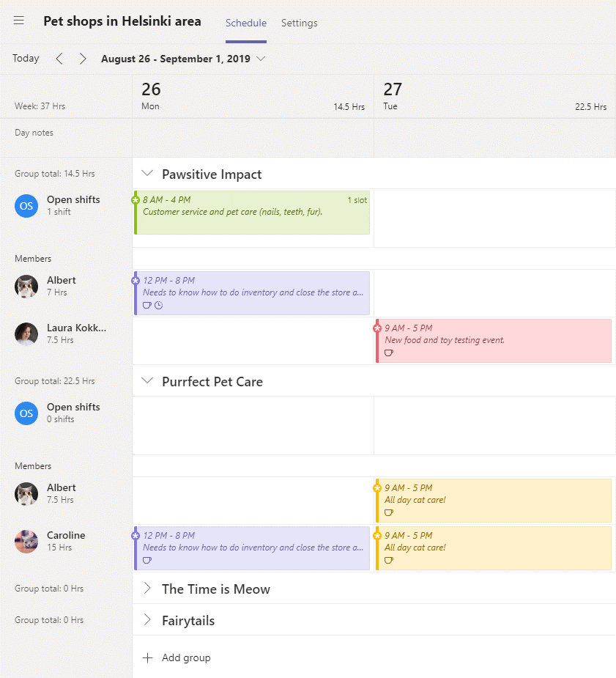Click the Monday day notes cell
The image size is (616, 678).
click(253, 138)
